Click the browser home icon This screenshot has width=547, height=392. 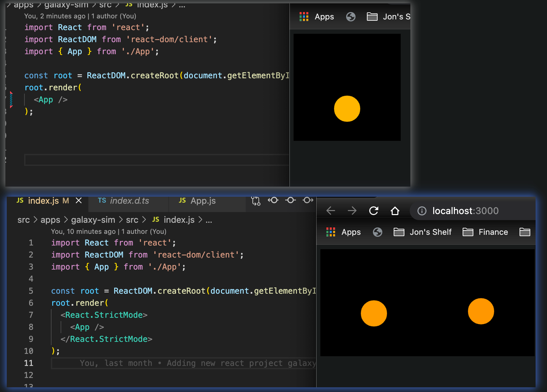[395, 211]
